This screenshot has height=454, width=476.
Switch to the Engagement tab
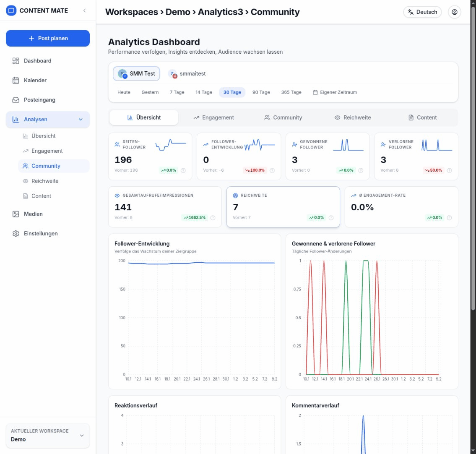(x=214, y=117)
